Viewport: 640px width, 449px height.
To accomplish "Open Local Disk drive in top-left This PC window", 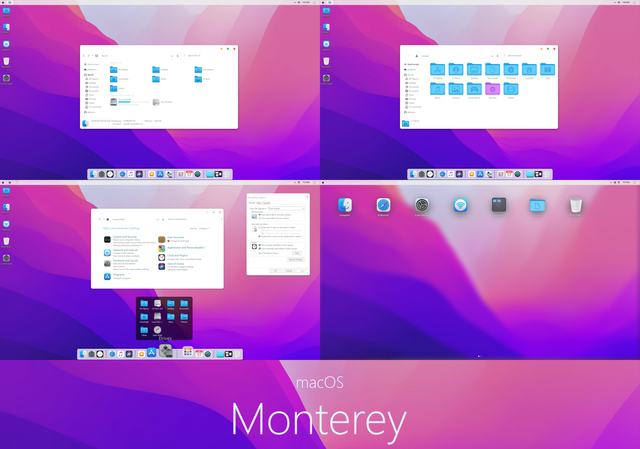I will pyautogui.click(x=114, y=102).
